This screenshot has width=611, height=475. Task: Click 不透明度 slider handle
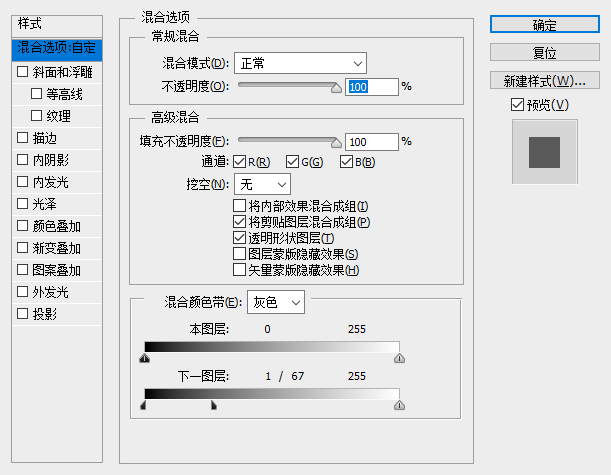336,88
